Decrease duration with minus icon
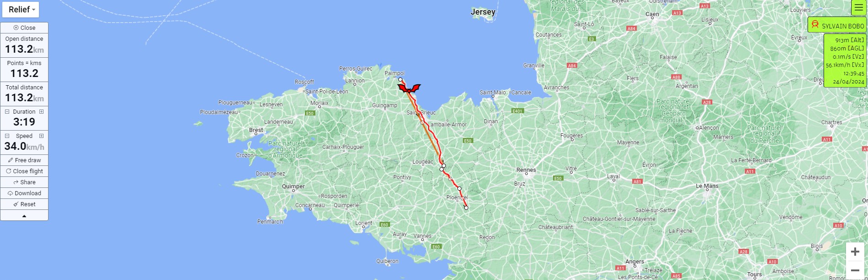 [7, 111]
